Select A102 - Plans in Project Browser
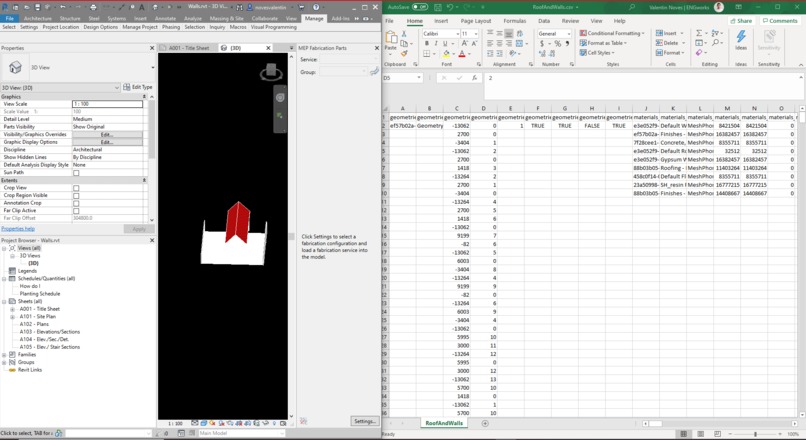Viewport: 806px width, 440px height. pos(34,324)
